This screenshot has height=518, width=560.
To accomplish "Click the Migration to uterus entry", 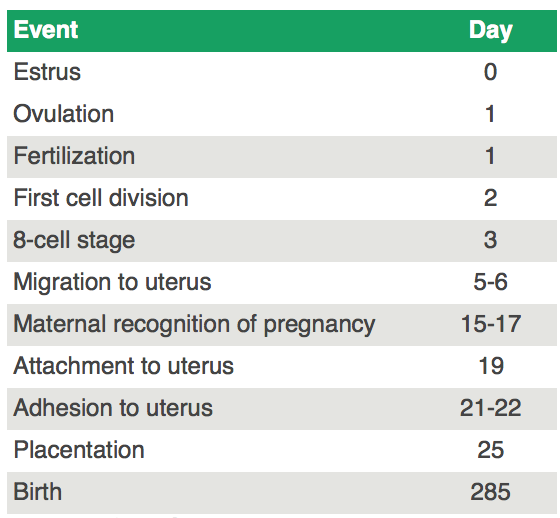I will (112, 282).
